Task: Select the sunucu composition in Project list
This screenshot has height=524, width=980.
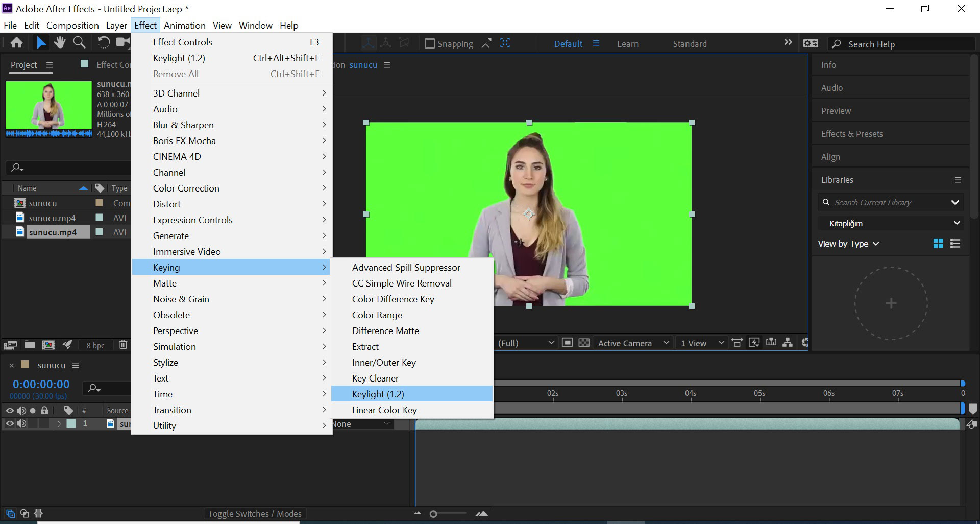Action: pyautogui.click(x=43, y=203)
